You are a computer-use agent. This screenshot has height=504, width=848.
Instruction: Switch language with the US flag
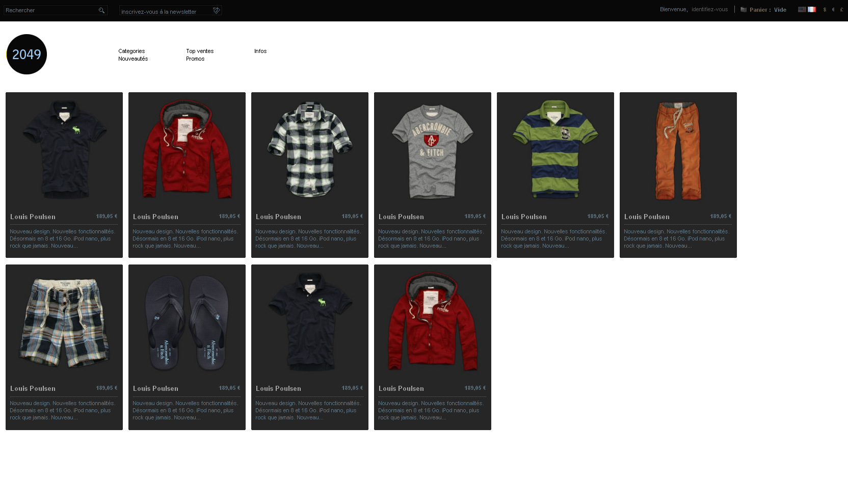click(802, 9)
